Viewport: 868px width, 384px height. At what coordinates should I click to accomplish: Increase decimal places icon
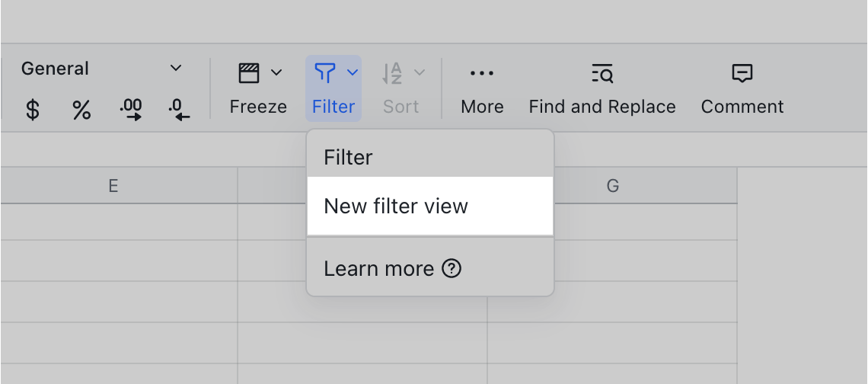(x=131, y=110)
